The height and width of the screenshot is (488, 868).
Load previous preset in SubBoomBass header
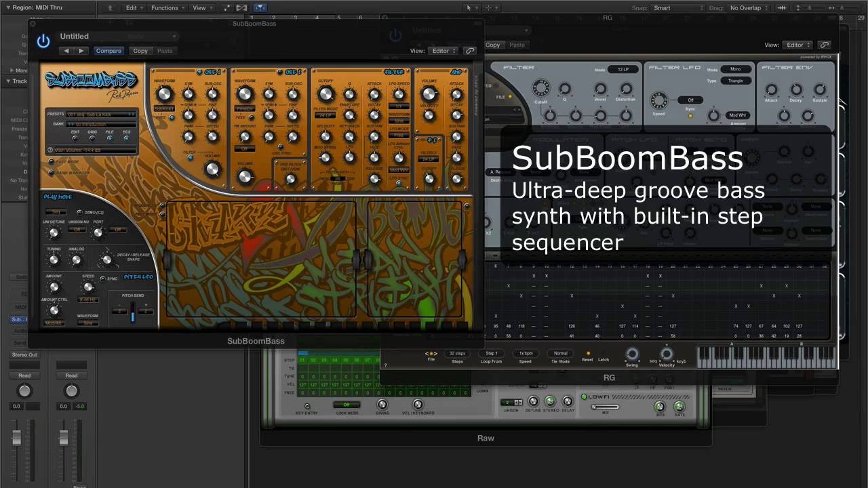(x=66, y=51)
